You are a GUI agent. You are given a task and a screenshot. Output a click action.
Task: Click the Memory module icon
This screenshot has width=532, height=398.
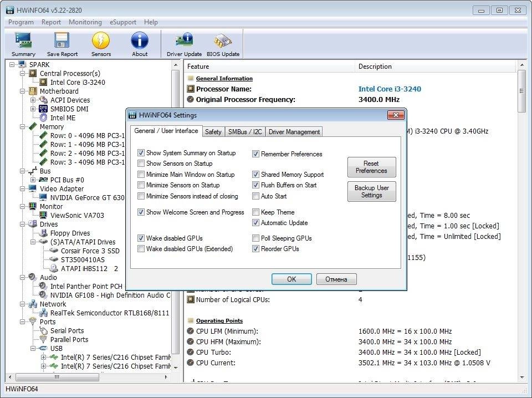pyautogui.click(x=33, y=126)
